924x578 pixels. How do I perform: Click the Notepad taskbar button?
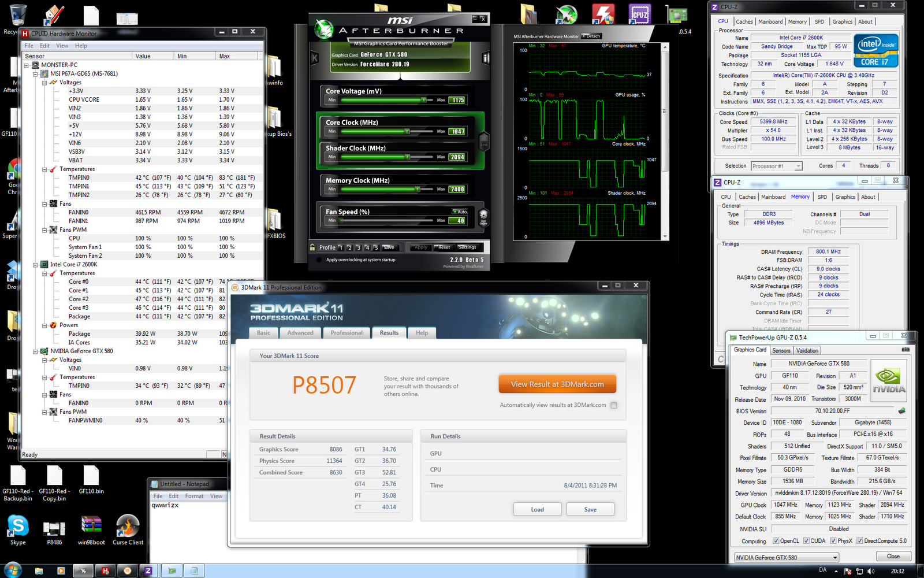[x=194, y=570]
